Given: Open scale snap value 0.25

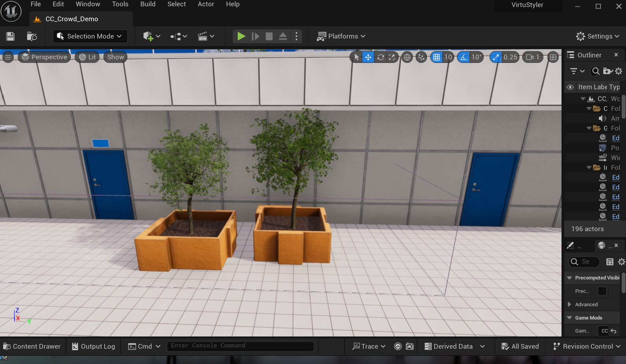Looking at the screenshot, I should point(510,57).
